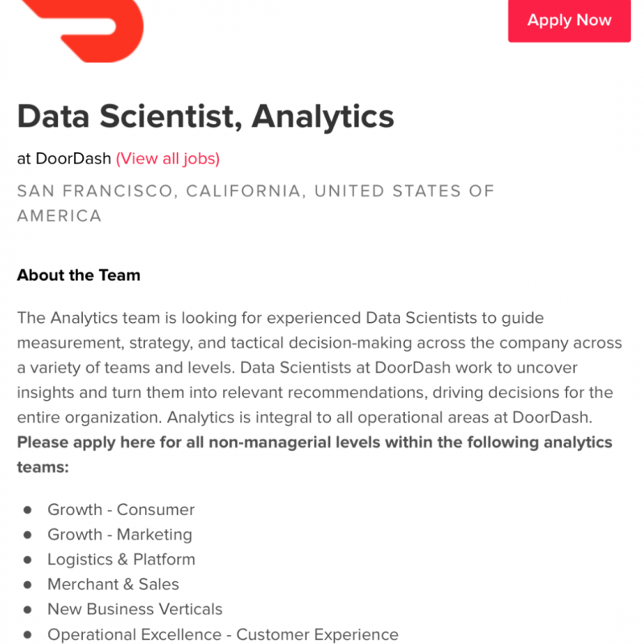Click the bullet next to Merchant & Sales
This screenshot has width=644, height=644.
tap(27, 584)
